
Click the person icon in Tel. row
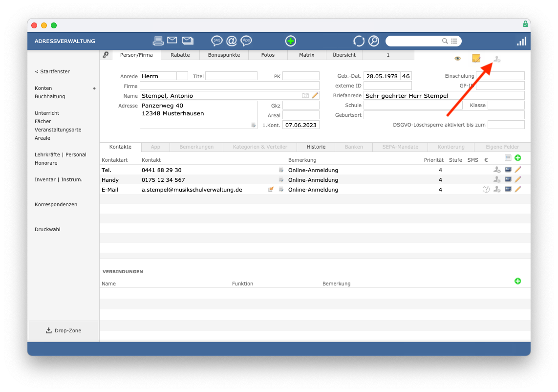pyautogui.click(x=497, y=170)
